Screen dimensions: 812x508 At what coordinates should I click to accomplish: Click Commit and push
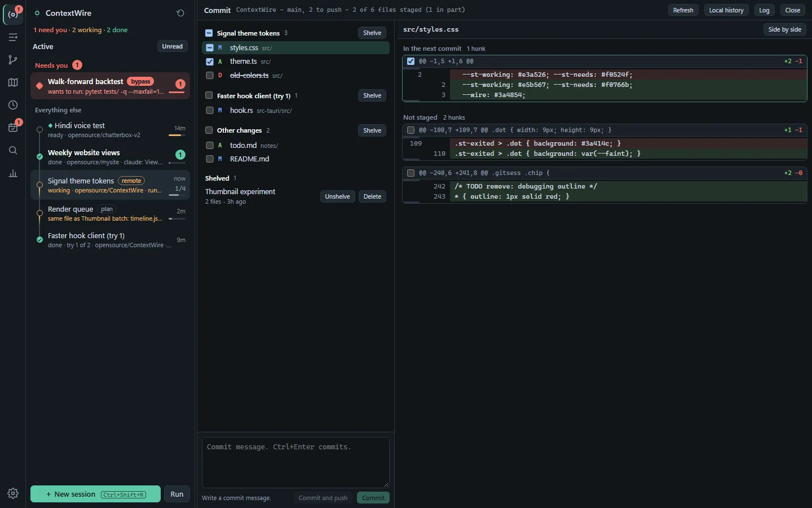click(x=323, y=498)
